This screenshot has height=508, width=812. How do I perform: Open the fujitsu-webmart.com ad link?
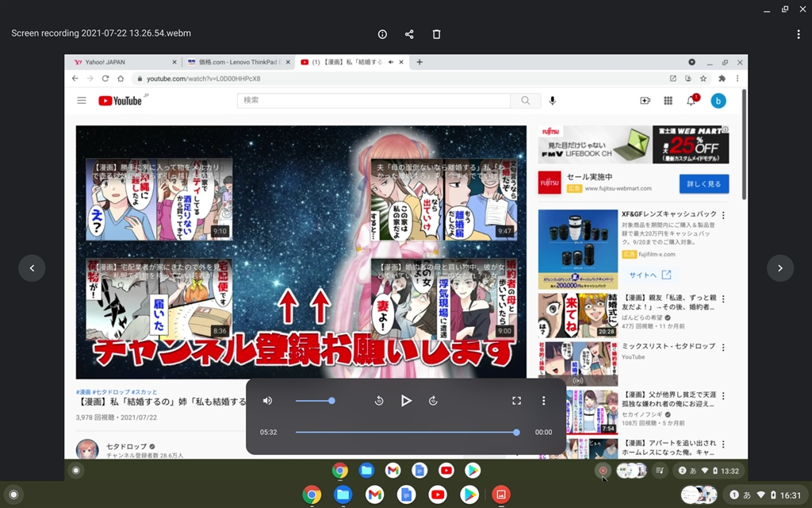coord(618,189)
